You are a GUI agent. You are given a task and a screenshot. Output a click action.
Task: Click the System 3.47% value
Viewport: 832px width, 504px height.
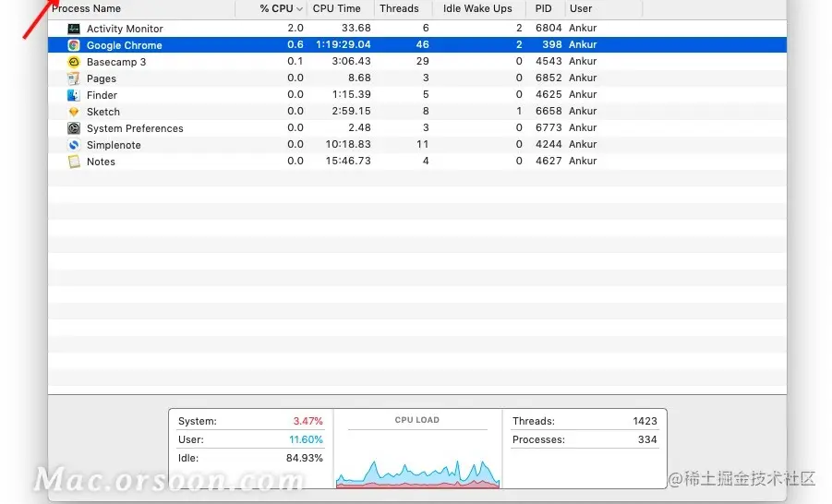[307, 421]
